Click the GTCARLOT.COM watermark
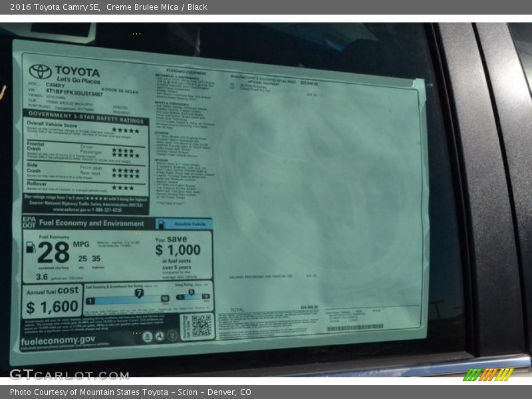The height and width of the screenshot is (399, 532). click(60, 374)
